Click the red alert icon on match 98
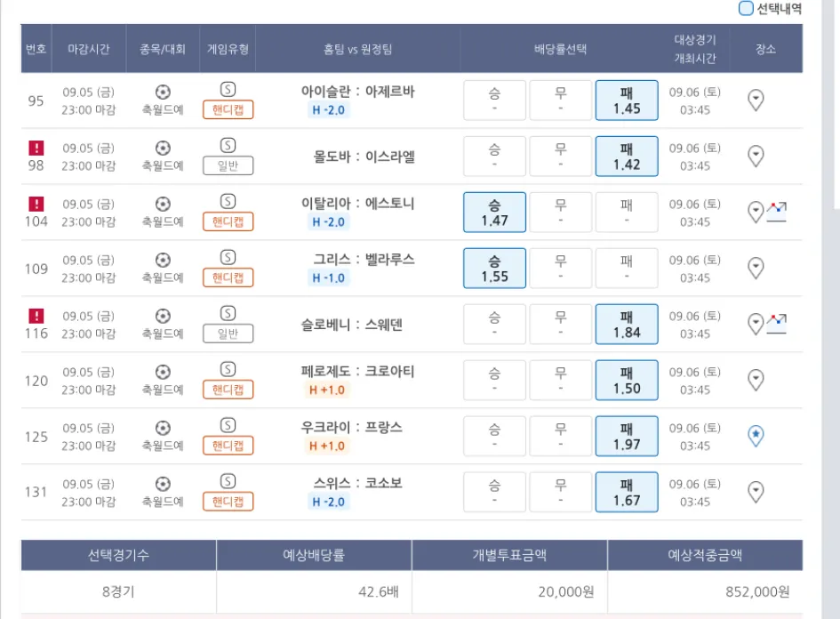The image size is (840, 619). coord(36,149)
